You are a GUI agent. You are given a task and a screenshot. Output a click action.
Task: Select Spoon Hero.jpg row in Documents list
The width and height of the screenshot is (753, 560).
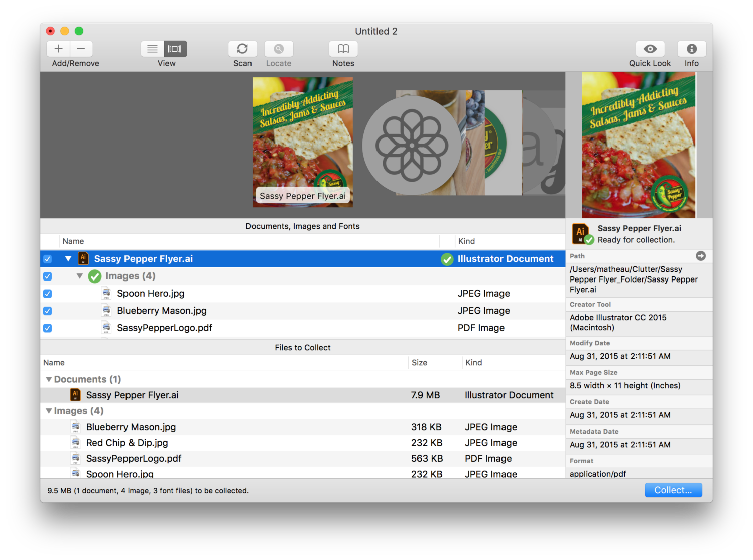click(x=303, y=294)
